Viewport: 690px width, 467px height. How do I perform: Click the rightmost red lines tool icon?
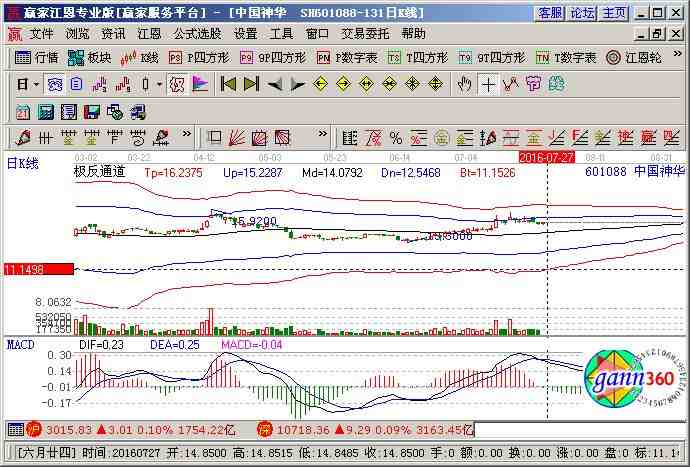672,138
